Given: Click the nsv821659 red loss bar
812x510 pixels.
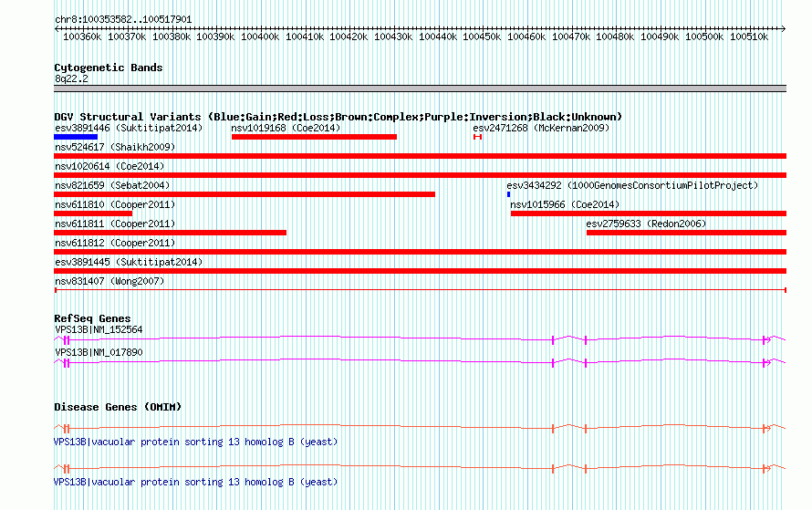Looking at the screenshot, I should [x=245, y=194].
